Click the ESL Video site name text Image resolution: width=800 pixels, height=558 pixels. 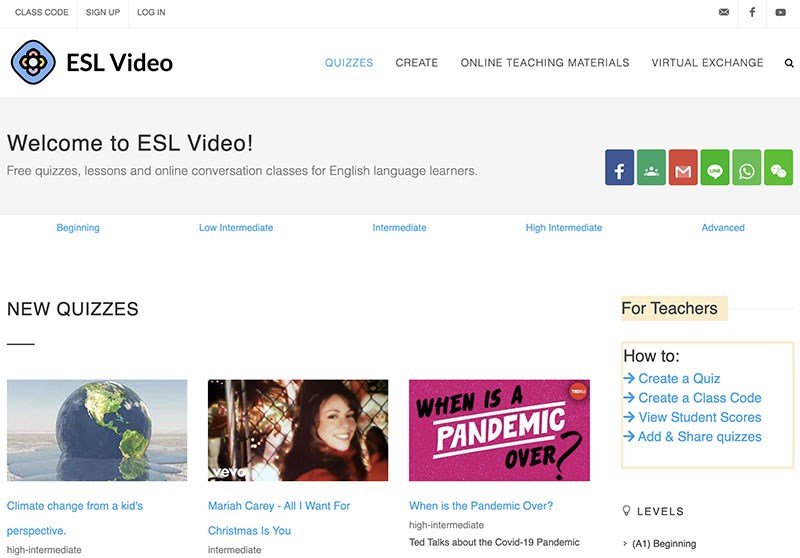119,63
